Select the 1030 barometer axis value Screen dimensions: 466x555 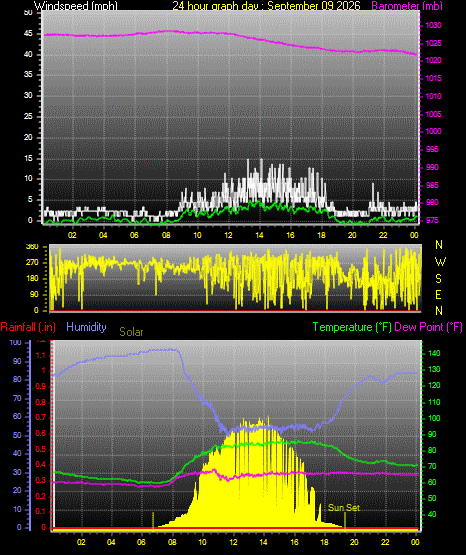point(433,25)
